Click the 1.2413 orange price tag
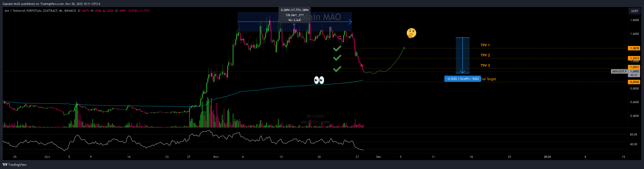This screenshot has height=169, width=644. pos(634,58)
